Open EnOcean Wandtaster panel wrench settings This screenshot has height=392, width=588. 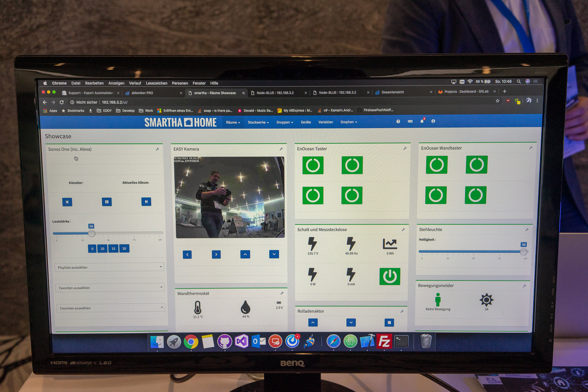531,148
